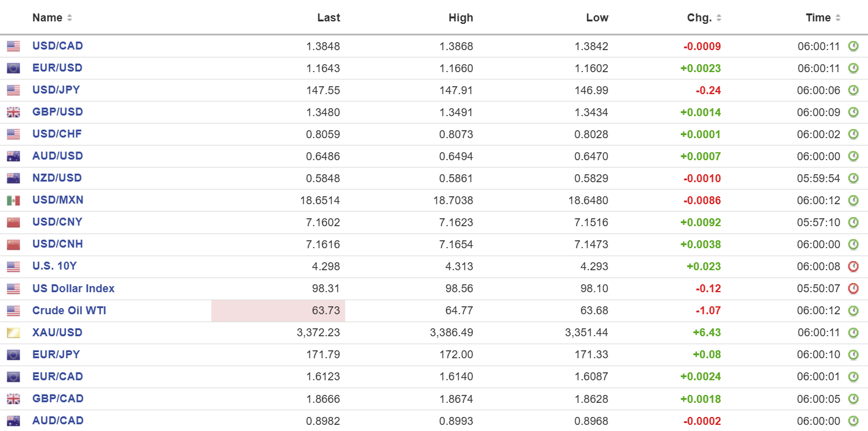The width and height of the screenshot is (868, 431).
Task: Sort table by Chg. column arrows
Action: pos(719,18)
